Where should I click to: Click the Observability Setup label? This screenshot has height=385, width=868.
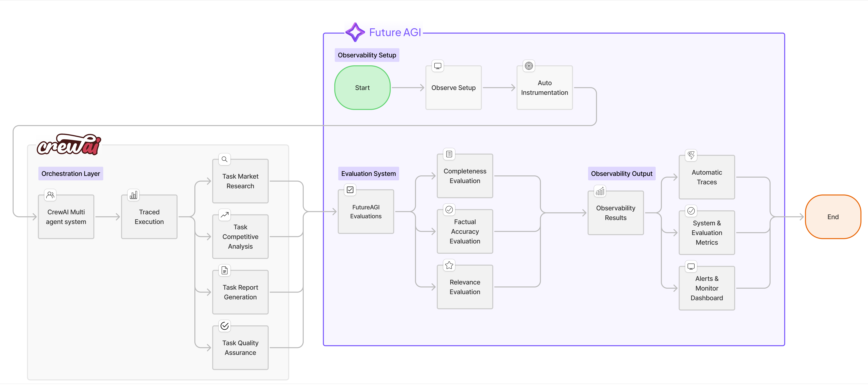[x=367, y=55]
